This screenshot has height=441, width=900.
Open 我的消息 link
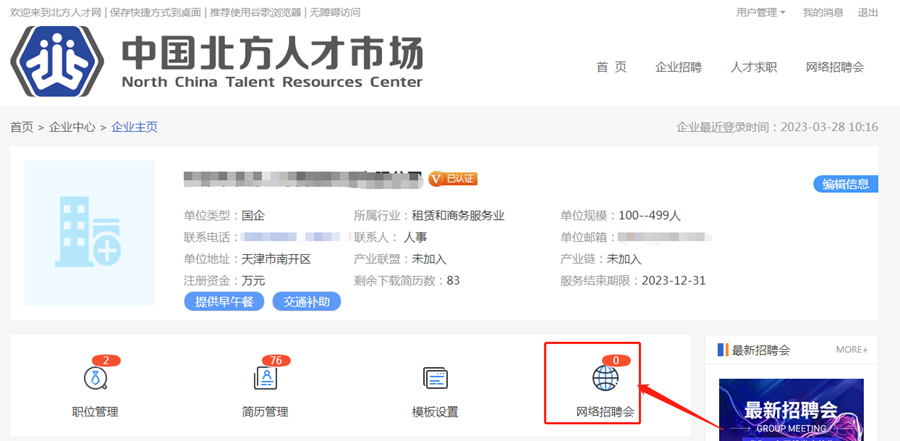click(x=823, y=13)
